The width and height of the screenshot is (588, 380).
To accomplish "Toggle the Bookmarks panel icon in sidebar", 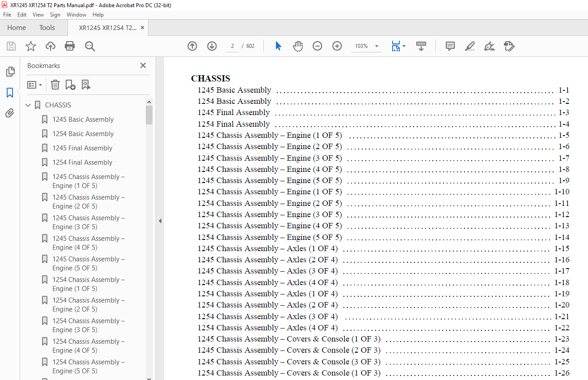I will 10,93.
